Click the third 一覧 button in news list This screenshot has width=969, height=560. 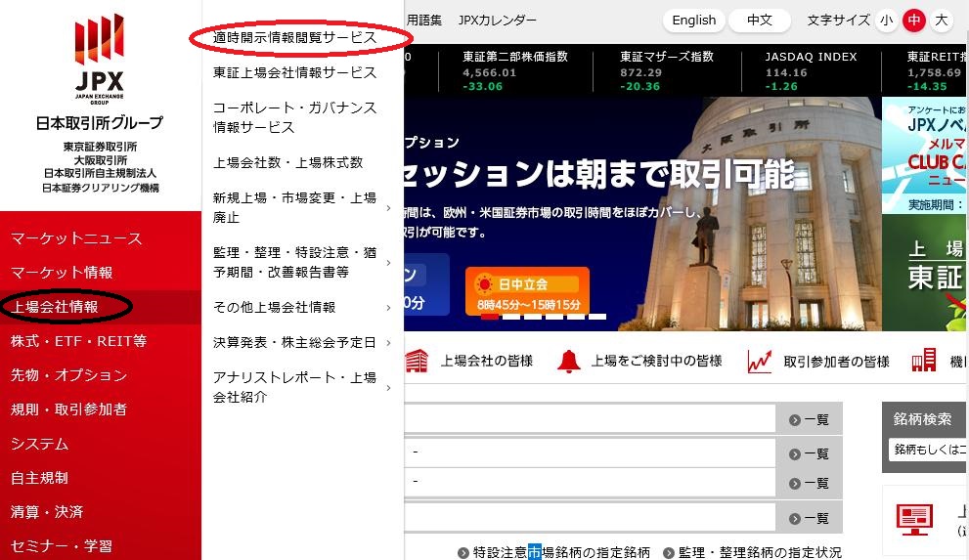(809, 484)
